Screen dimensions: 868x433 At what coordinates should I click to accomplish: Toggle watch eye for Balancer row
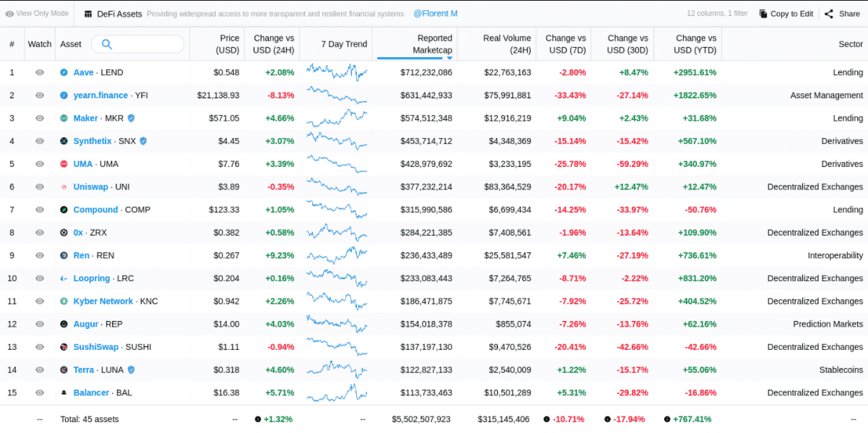point(40,393)
